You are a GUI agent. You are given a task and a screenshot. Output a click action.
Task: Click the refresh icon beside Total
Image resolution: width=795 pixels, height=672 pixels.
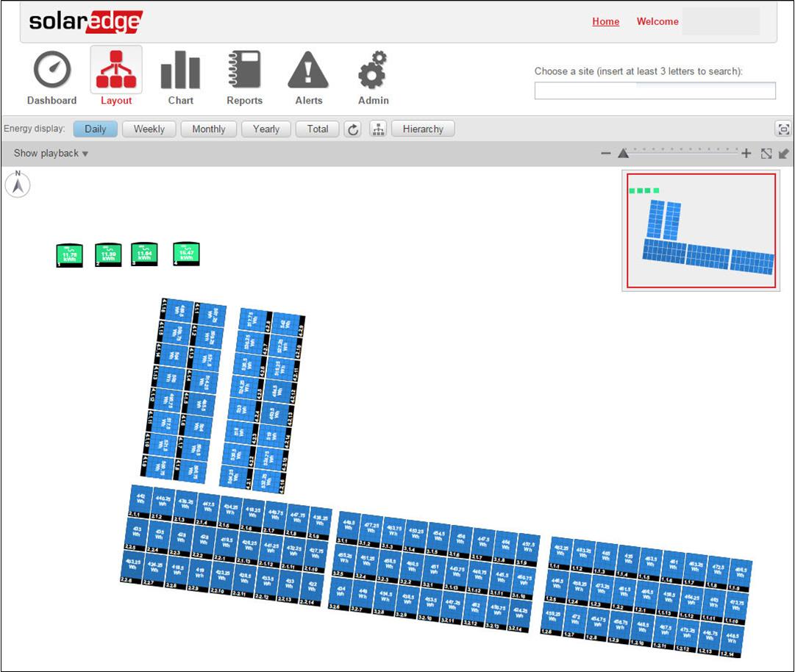click(353, 129)
